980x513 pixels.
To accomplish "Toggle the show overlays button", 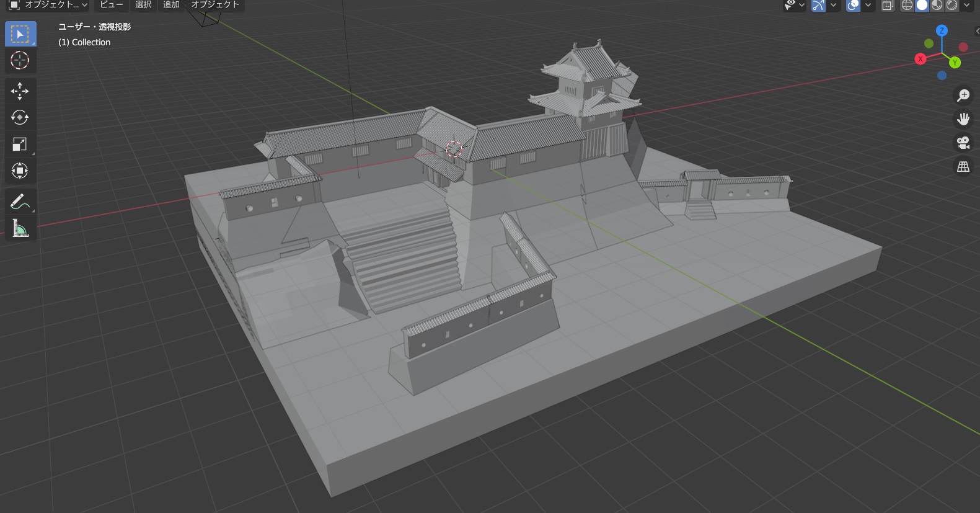I will click(854, 6).
